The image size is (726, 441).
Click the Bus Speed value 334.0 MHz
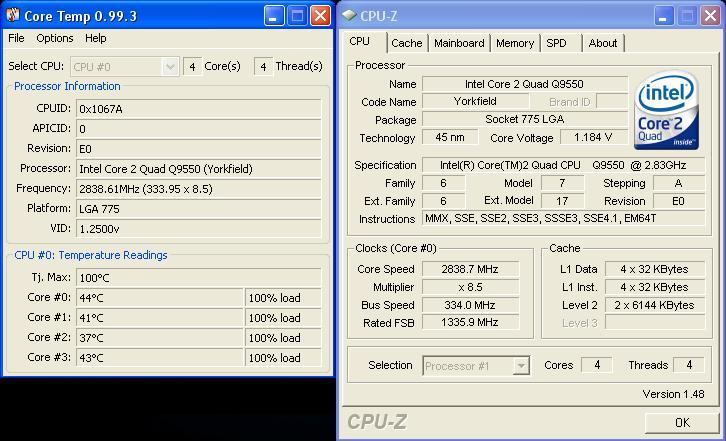click(x=470, y=305)
